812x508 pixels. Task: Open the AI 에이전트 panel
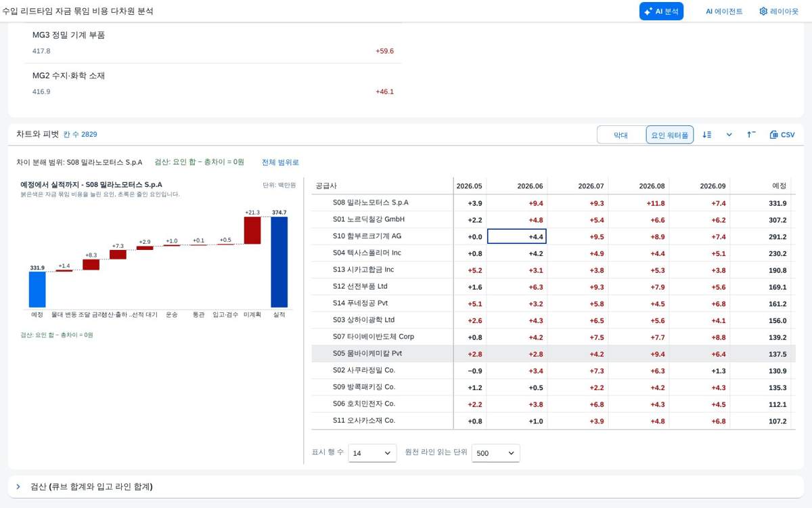724,11
